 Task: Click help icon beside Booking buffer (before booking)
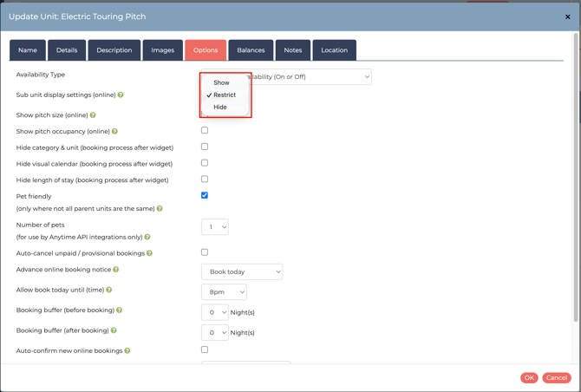coord(120,310)
